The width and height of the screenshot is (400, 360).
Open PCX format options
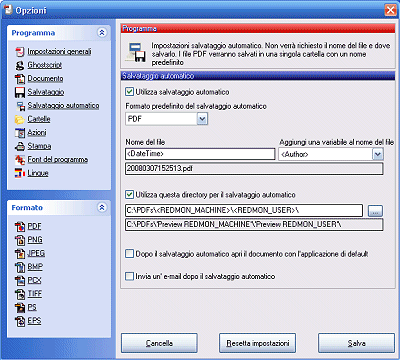tap(34, 280)
